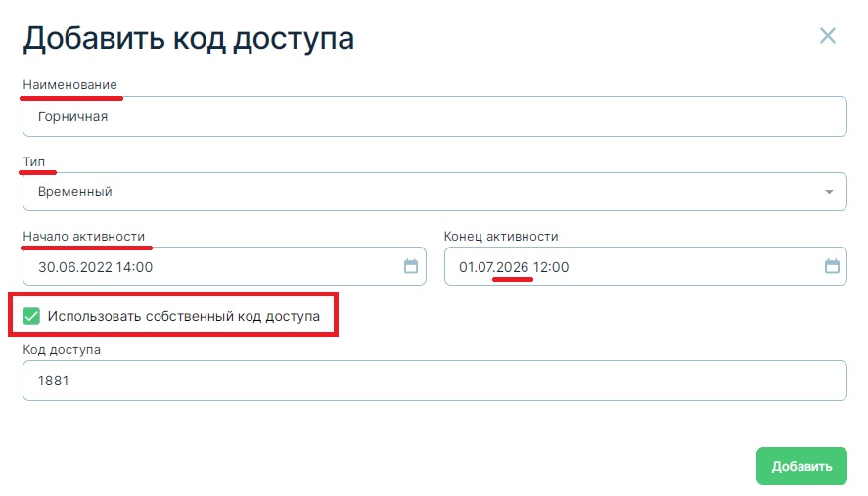The width and height of the screenshot is (868, 496).
Task: Open the calendar for activity start date
Action: [x=411, y=266]
